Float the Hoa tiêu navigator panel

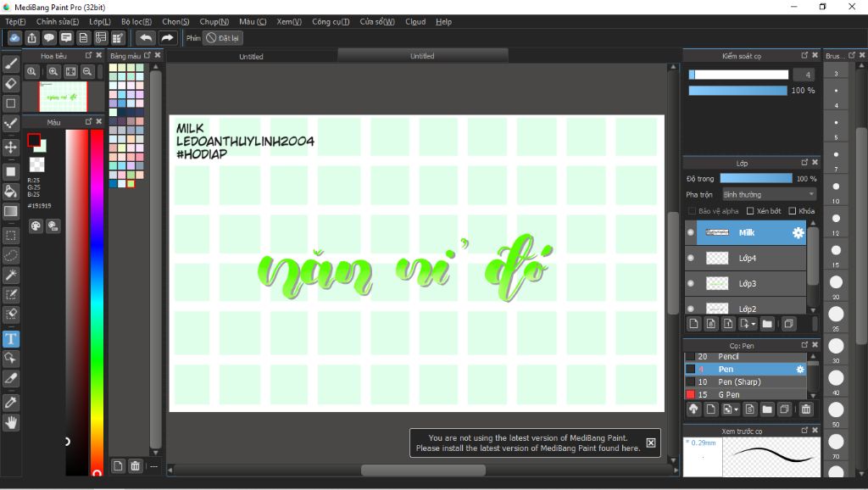coord(88,55)
